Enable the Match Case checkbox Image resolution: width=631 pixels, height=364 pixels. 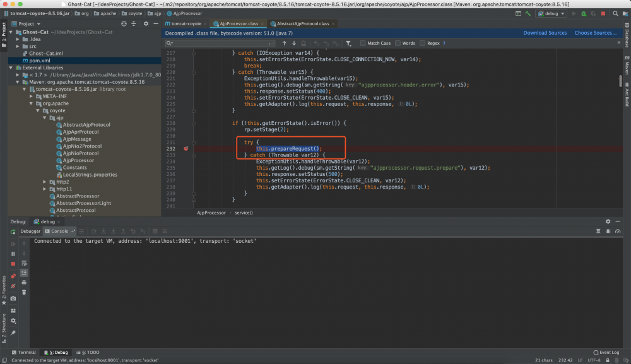(x=363, y=44)
